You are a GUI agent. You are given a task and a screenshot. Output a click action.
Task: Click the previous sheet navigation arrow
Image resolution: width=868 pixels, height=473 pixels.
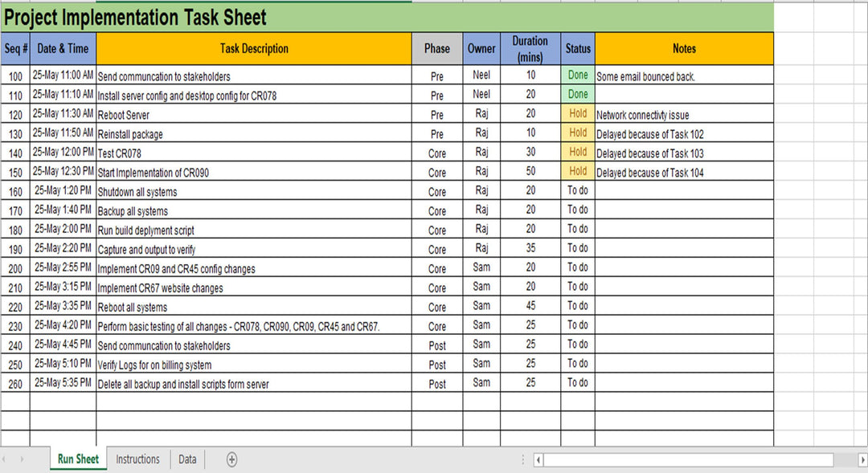pos(7,459)
